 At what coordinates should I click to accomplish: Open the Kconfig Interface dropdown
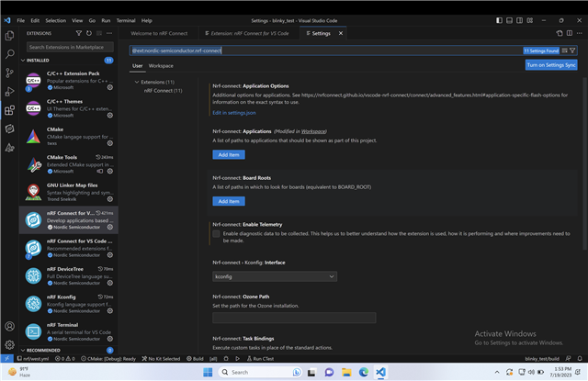click(x=275, y=276)
